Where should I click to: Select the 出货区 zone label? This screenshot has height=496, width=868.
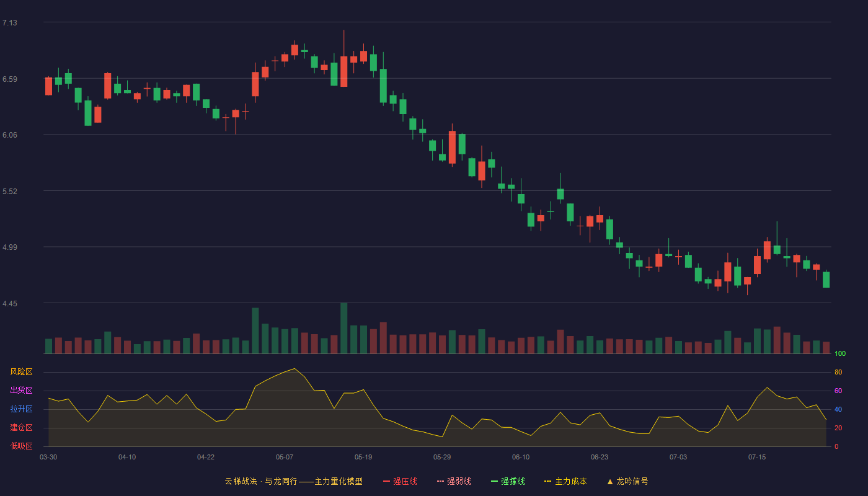[x=21, y=391]
